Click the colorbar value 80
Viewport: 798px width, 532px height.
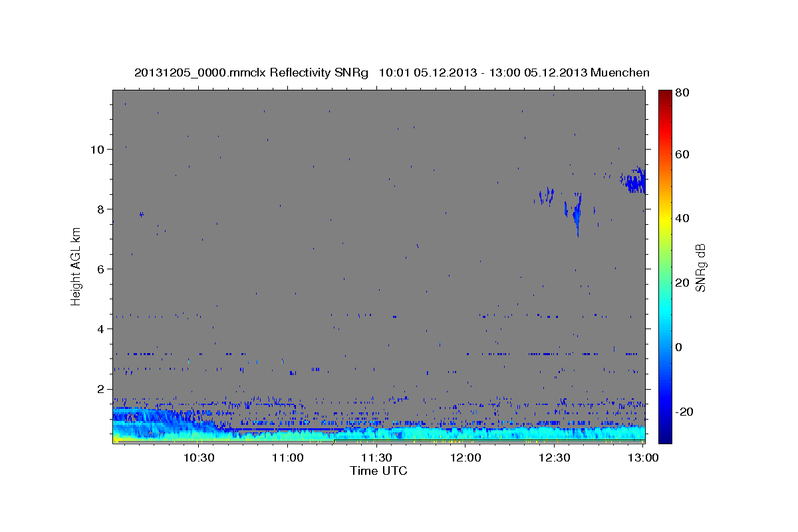[x=682, y=92]
